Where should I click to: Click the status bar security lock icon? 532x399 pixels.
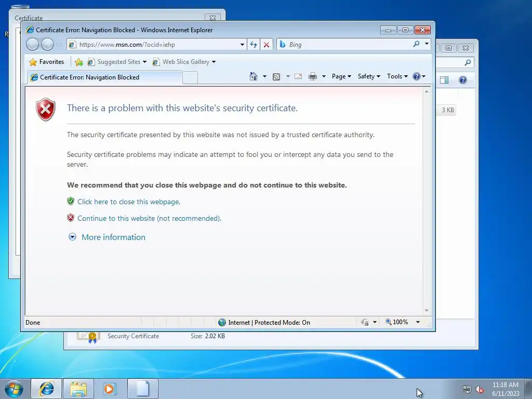pyautogui.click(x=365, y=322)
